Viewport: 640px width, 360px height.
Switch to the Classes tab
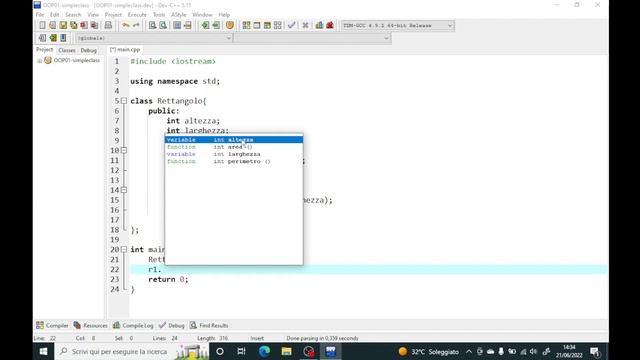[x=67, y=50]
